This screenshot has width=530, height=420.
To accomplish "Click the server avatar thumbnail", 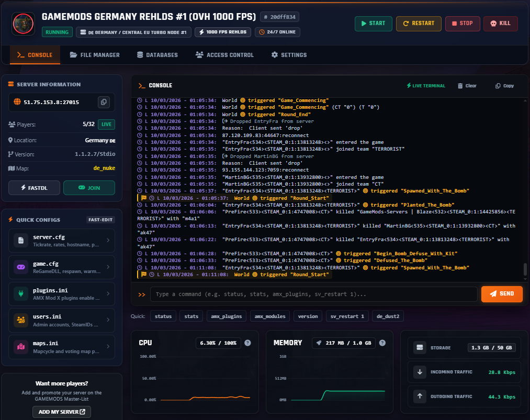I will pyautogui.click(x=24, y=24).
